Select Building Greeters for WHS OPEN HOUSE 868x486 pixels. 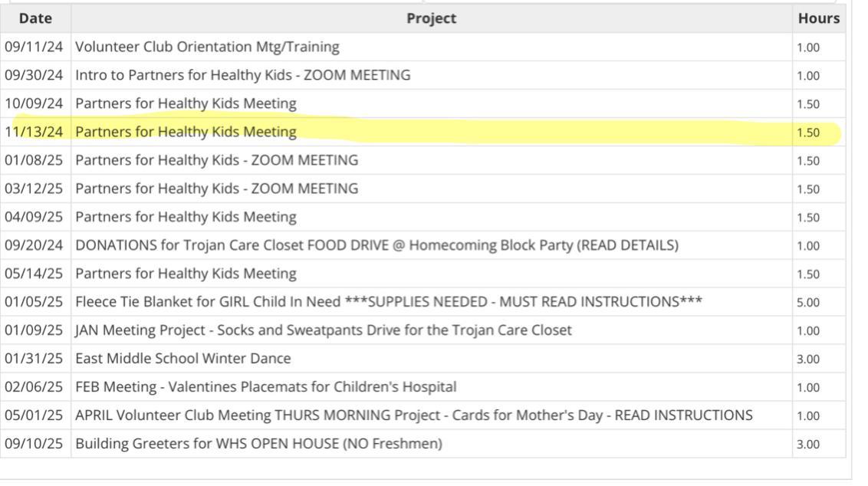258,444
